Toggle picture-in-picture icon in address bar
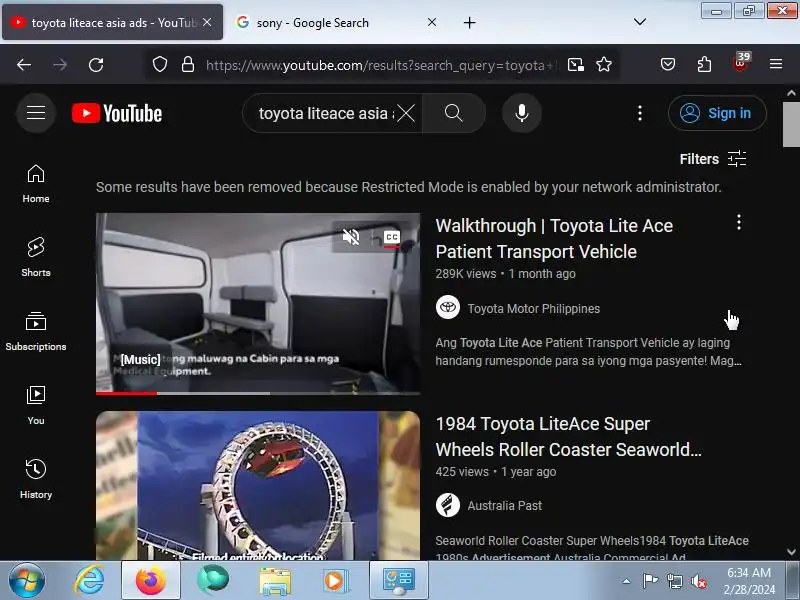This screenshot has height=600, width=800. 576,64
